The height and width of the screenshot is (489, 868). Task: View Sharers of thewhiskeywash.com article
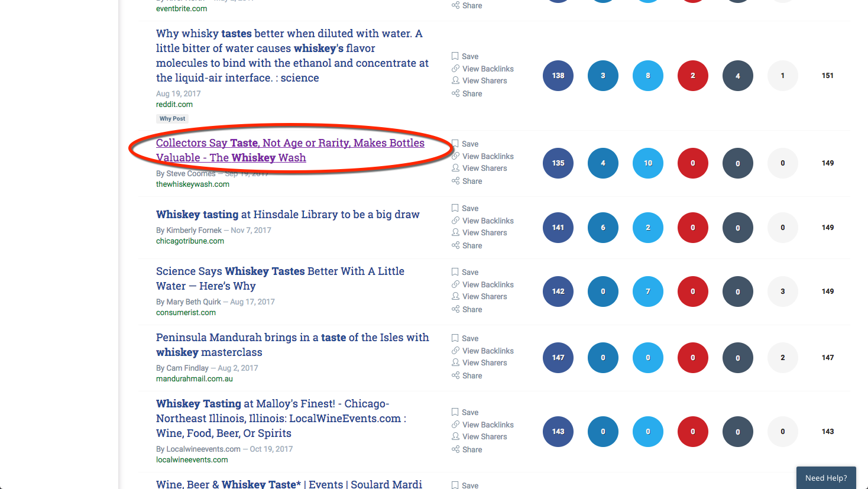pos(479,168)
